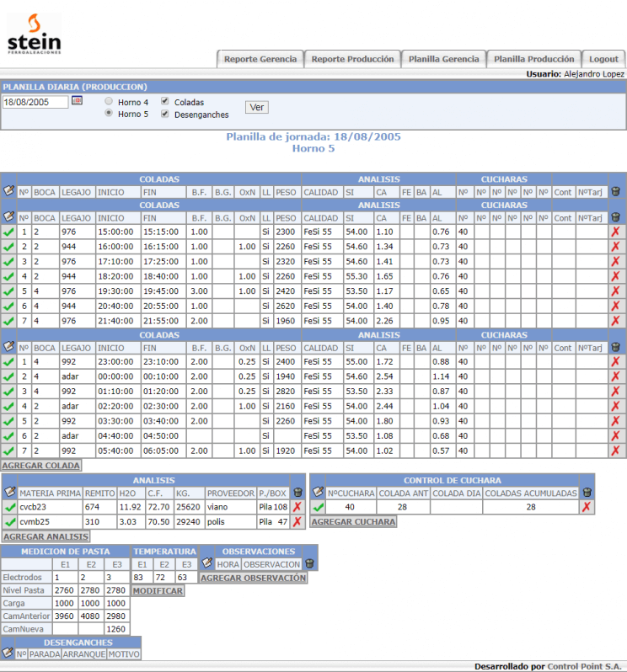
Task: Delete colada row starting 19:30:00
Action: tap(615, 291)
